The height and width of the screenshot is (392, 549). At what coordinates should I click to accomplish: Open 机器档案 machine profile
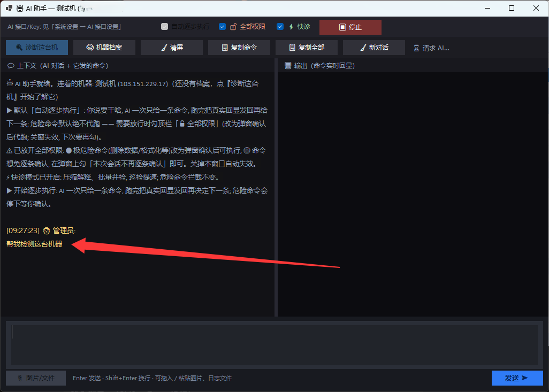(104, 48)
